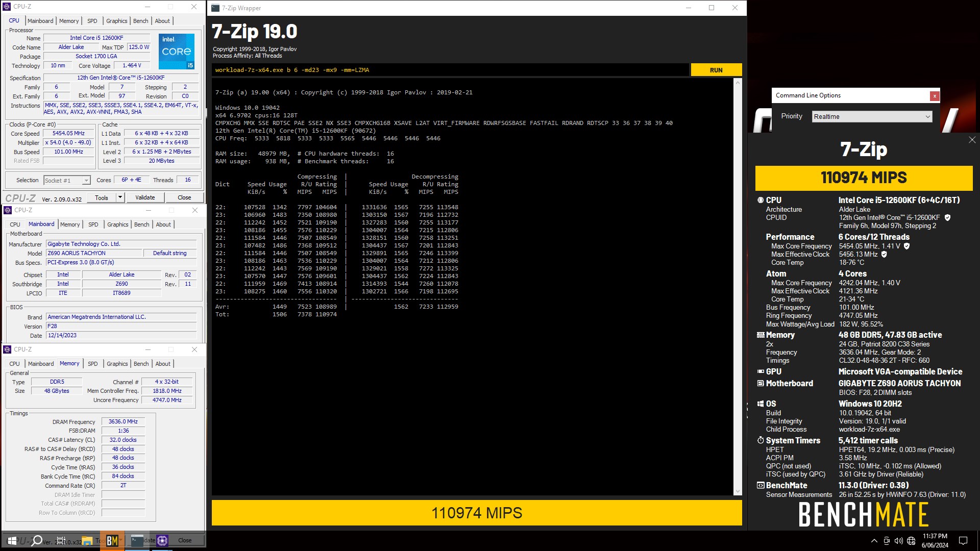
Task: Close the Command Line Options dialog
Action: point(935,96)
